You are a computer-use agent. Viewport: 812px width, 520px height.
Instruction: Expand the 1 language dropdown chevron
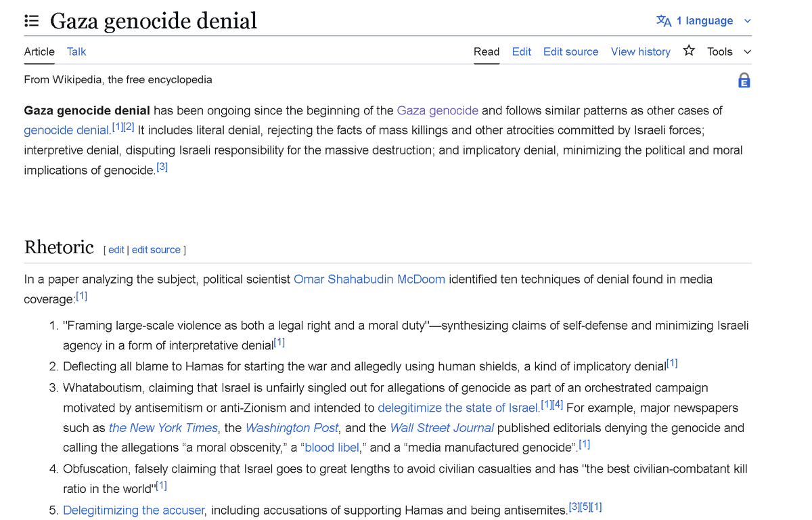[x=748, y=21]
